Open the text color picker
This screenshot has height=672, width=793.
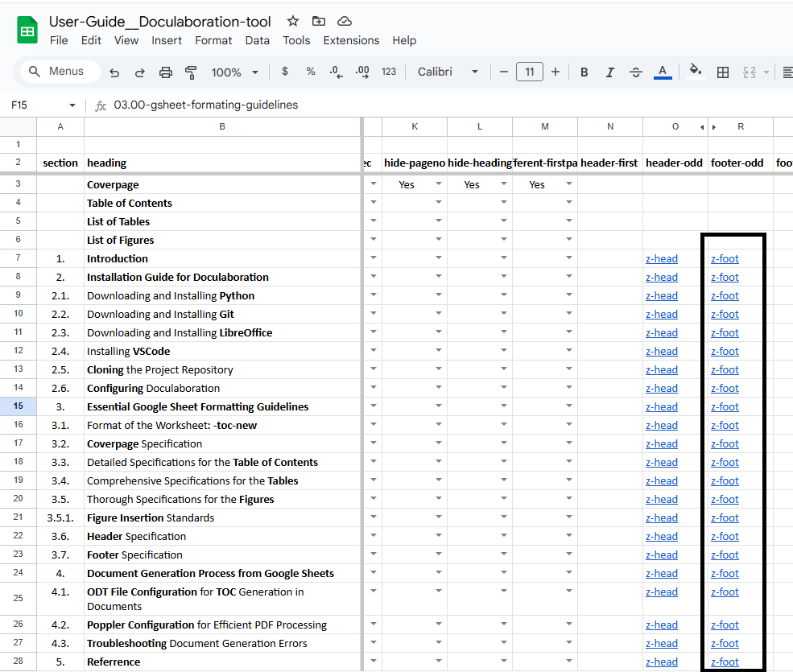pos(663,72)
